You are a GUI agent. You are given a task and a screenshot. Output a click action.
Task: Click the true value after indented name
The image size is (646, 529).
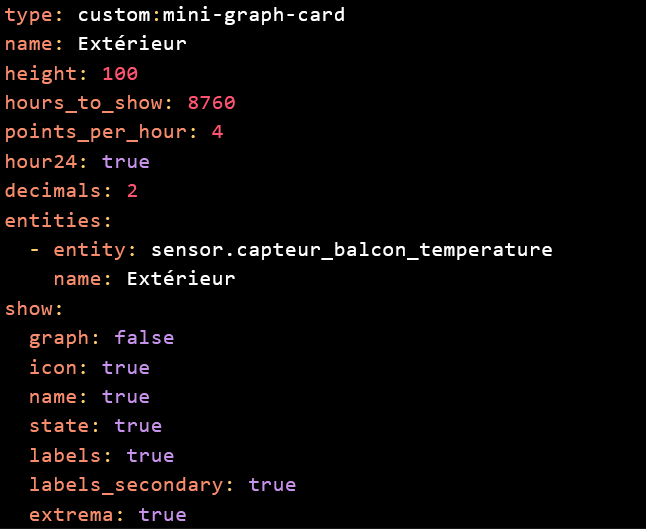(126, 397)
